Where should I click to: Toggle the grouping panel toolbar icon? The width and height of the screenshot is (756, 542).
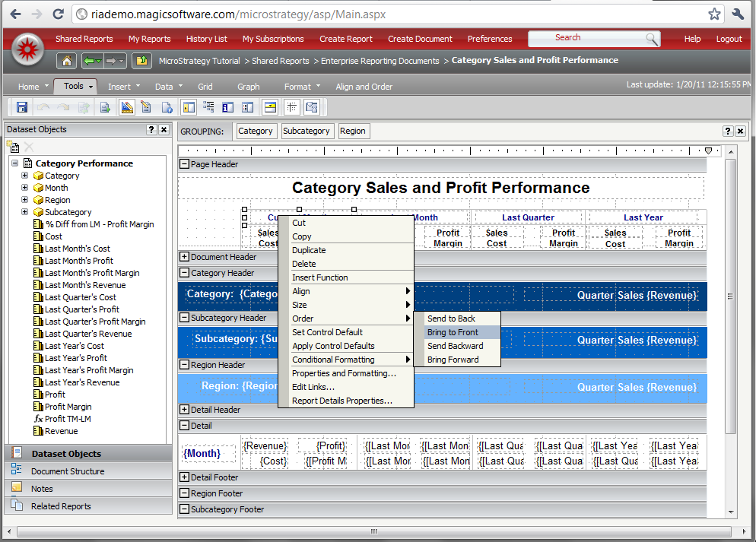(209, 107)
